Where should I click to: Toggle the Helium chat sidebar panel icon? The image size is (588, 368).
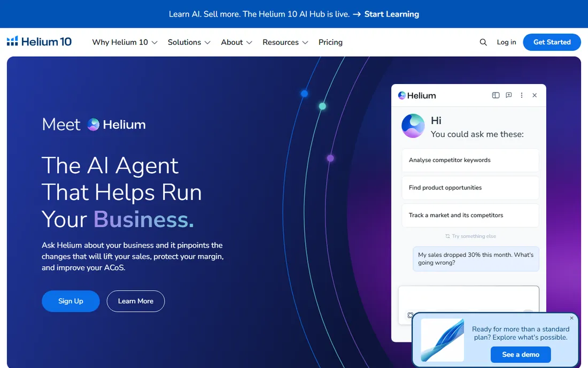[x=496, y=95]
